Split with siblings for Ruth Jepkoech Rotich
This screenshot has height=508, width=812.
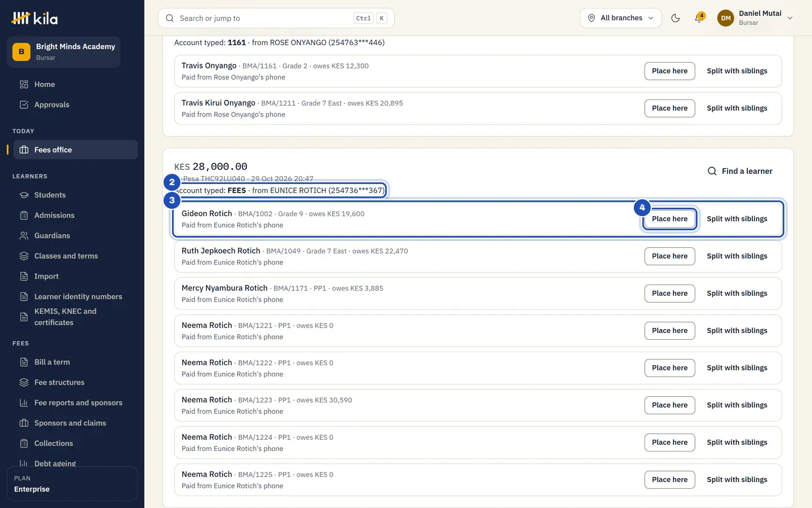click(737, 256)
